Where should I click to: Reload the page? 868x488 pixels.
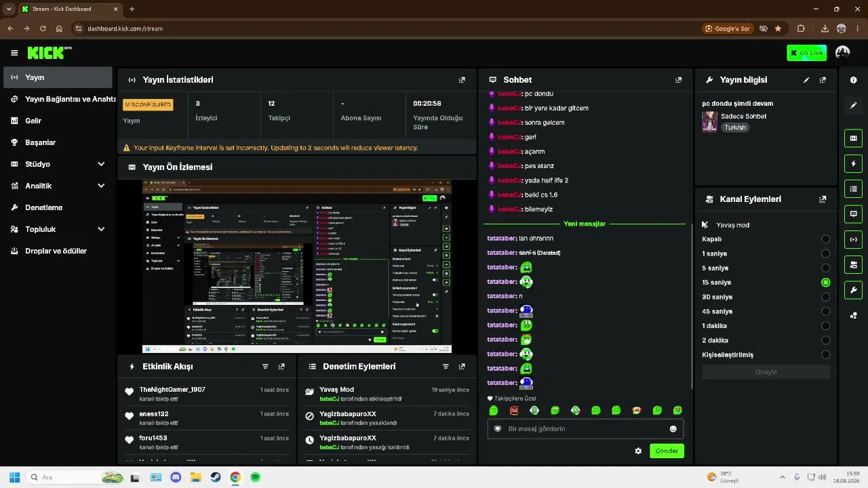tap(43, 28)
